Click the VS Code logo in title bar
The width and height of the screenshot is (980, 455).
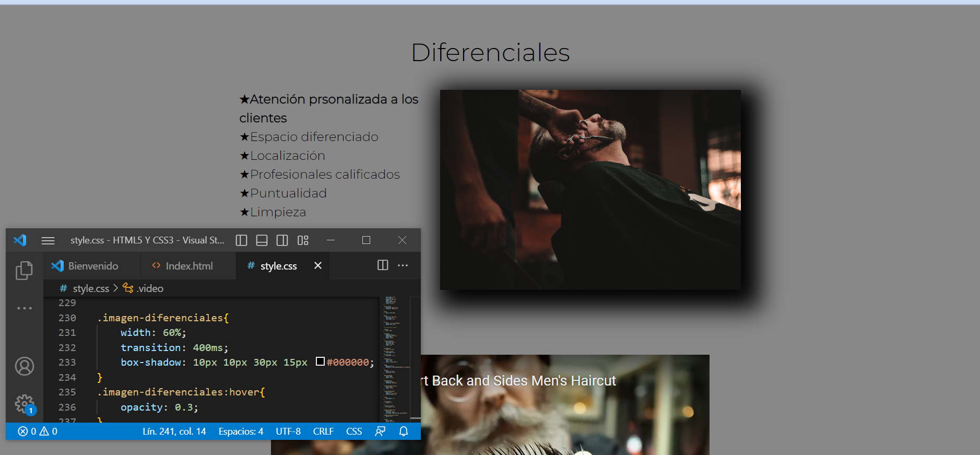point(20,240)
